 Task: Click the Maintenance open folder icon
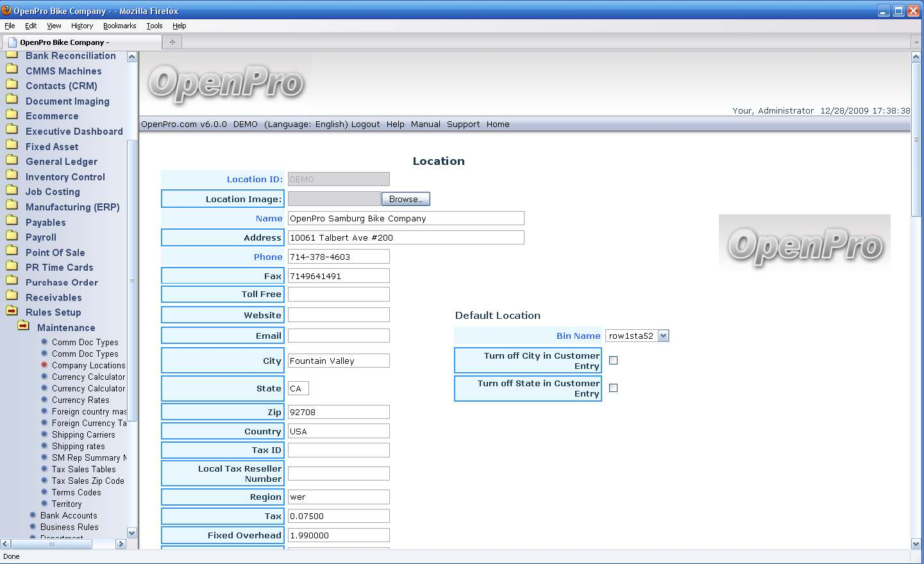(24, 327)
